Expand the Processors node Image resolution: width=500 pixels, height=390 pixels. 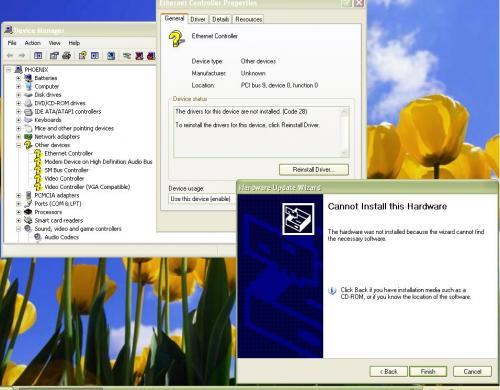[19, 212]
